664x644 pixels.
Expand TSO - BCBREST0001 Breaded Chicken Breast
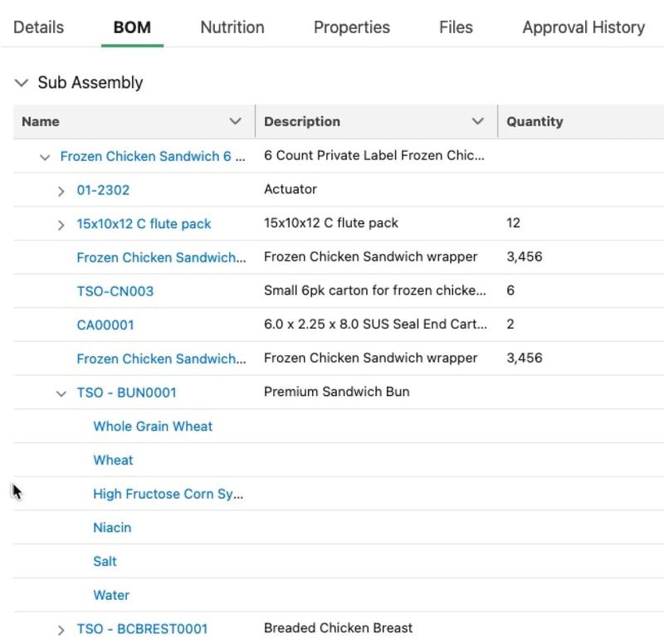(61, 628)
